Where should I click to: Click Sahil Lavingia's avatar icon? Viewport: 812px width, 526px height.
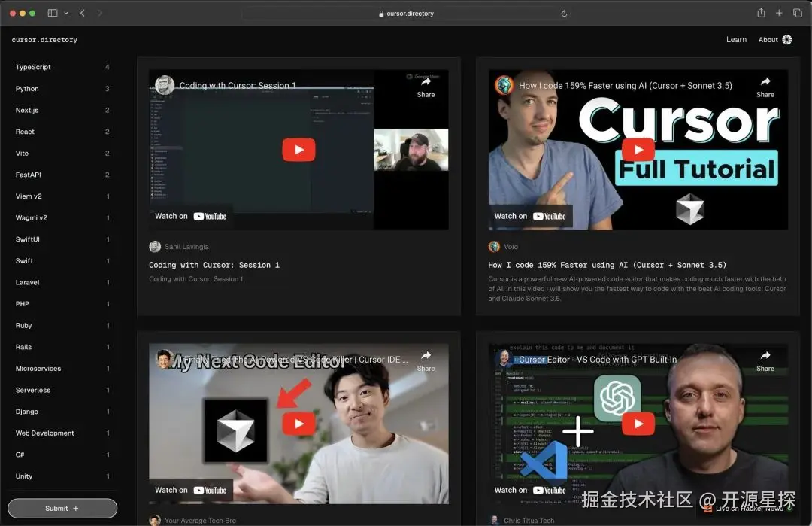coord(155,246)
